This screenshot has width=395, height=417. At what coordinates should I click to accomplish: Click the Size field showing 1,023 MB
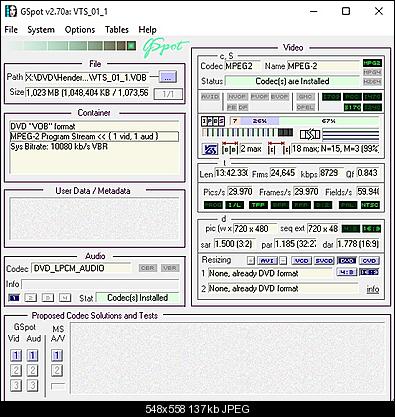(87, 92)
